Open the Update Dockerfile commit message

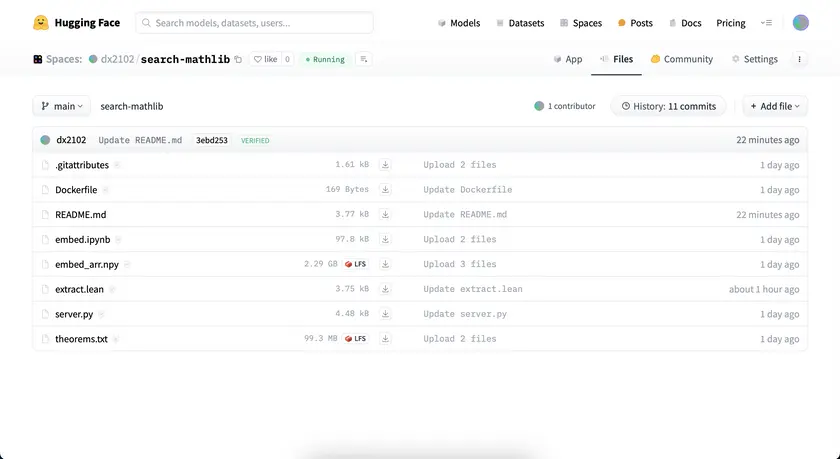pos(468,190)
